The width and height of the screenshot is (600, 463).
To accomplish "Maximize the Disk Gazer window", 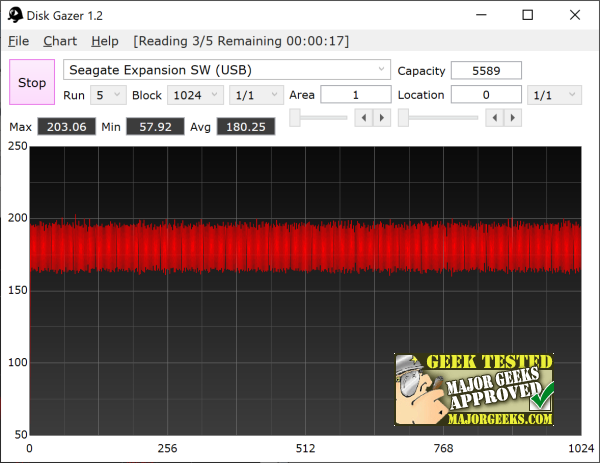I will click(x=528, y=15).
